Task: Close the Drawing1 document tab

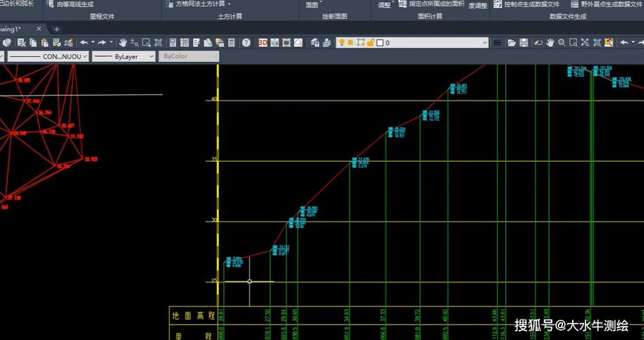Action: (x=39, y=29)
